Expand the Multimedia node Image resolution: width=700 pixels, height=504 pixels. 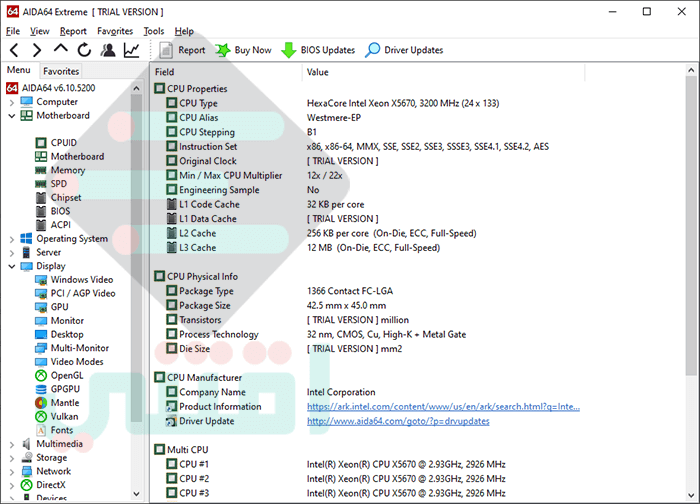pos(12,445)
